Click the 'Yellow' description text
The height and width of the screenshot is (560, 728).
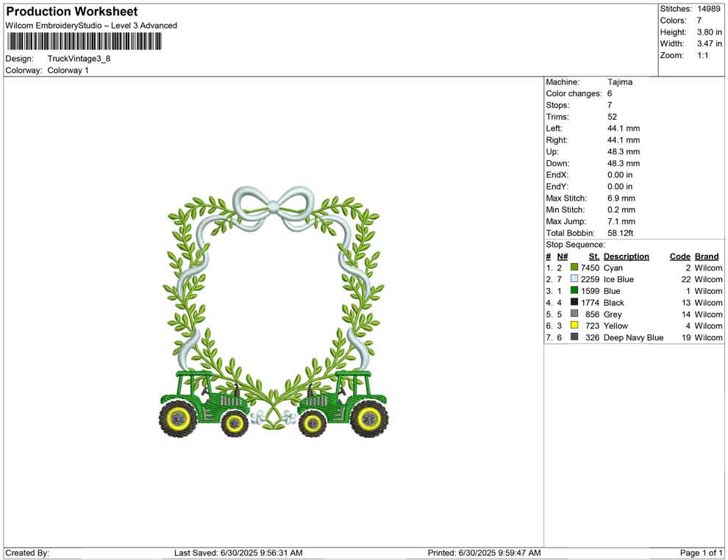(615, 326)
